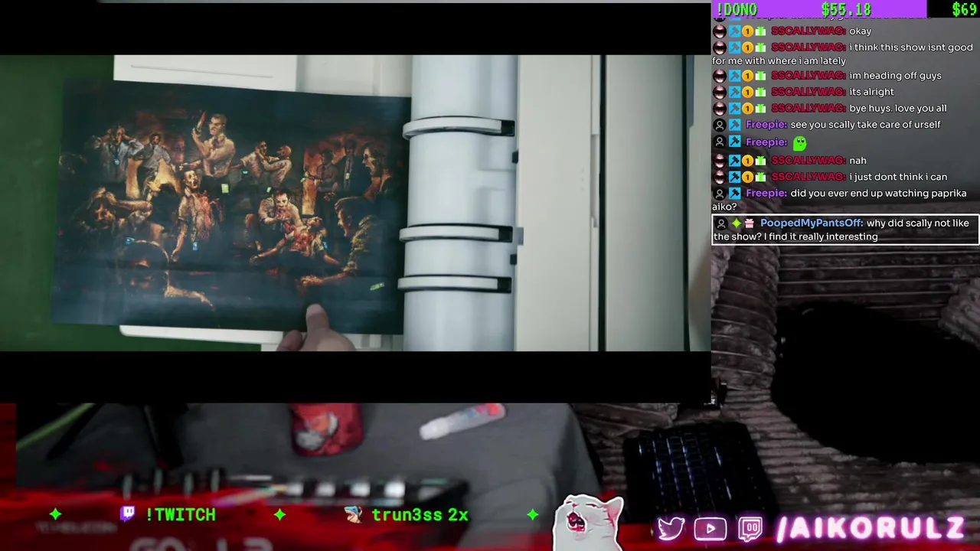Click moderator badge on 'im heading off guys'
The image size is (980, 551).
(734, 76)
